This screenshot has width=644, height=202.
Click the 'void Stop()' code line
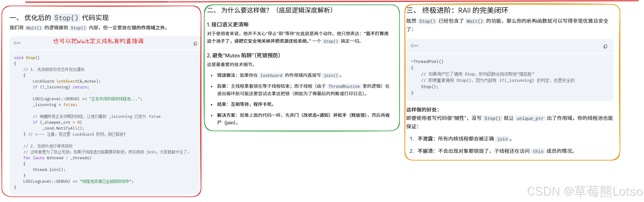[x=27, y=58]
